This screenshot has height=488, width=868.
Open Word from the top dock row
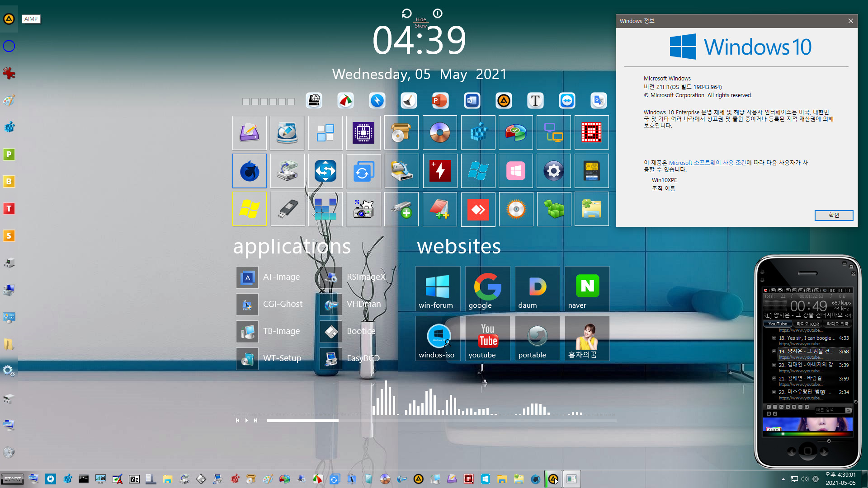(x=472, y=100)
